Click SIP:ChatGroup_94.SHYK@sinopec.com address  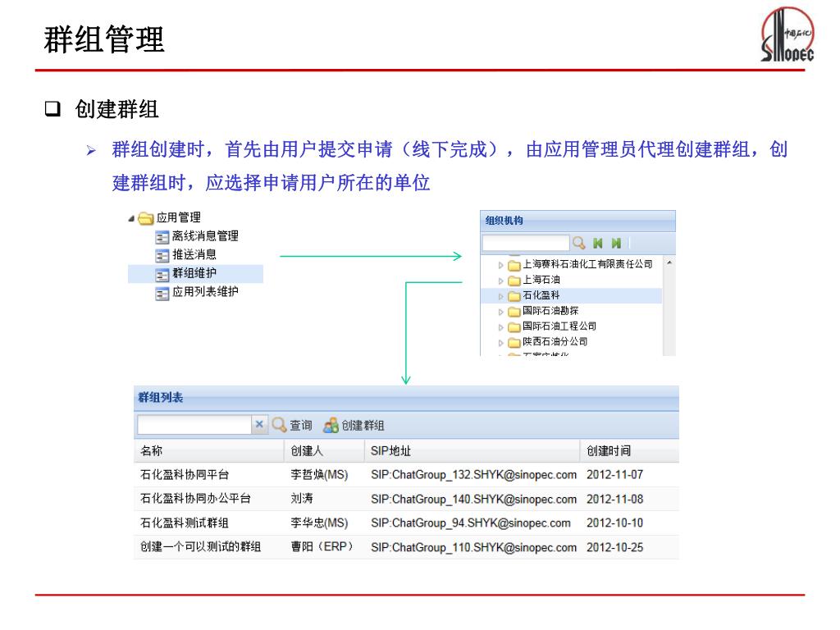pos(470,523)
